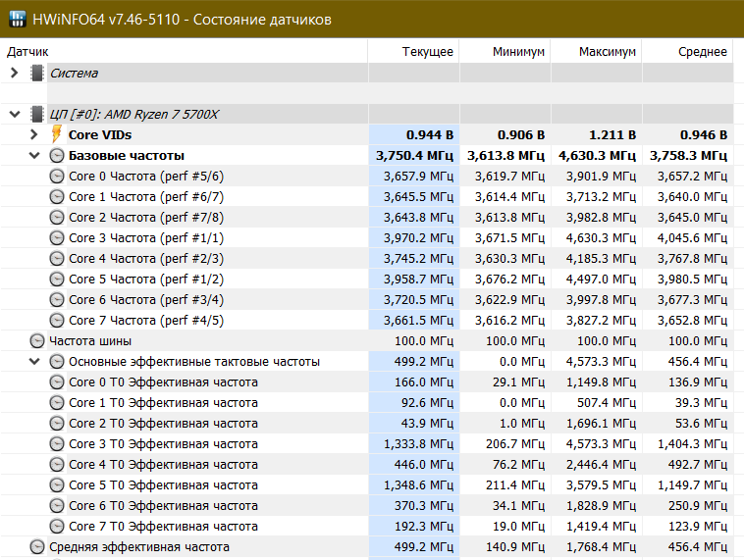Select the Частота шины row label

90,341
